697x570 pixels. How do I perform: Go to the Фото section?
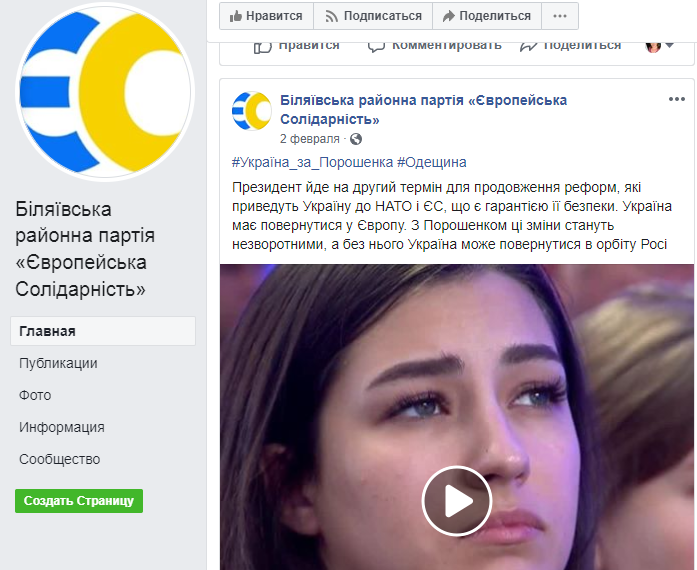pyautogui.click(x=35, y=395)
